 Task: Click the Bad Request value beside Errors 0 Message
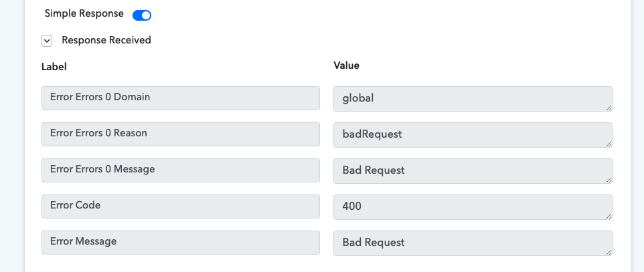coord(473,171)
